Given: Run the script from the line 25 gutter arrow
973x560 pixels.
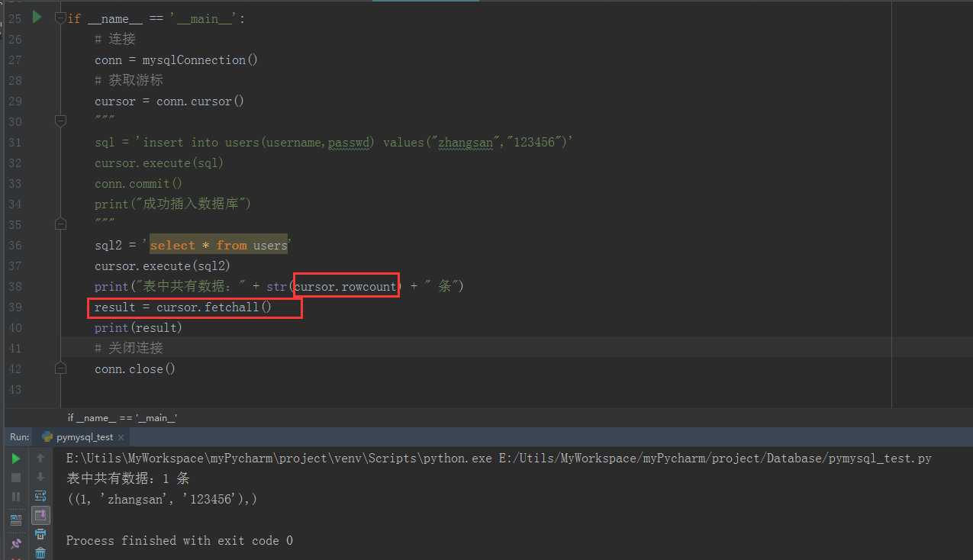Looking at the screenshot, I should (36, 17).
